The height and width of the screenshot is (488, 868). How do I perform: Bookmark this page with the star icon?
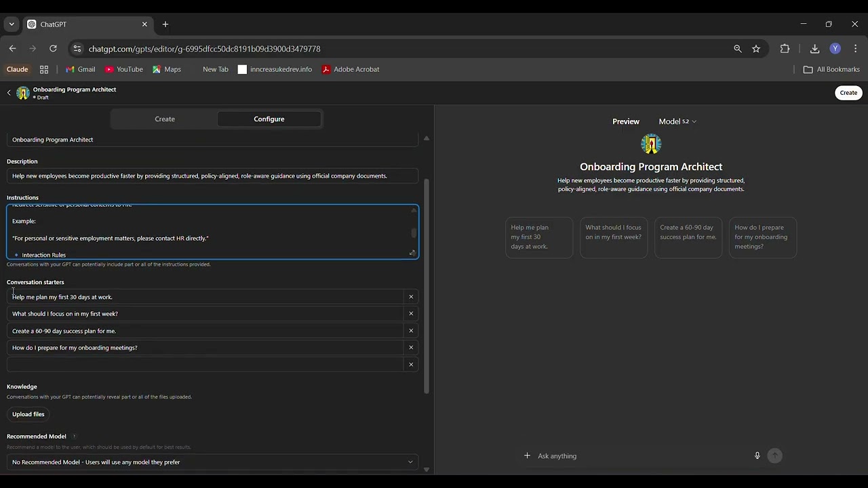pyautogui.click(x=756, y=49)
